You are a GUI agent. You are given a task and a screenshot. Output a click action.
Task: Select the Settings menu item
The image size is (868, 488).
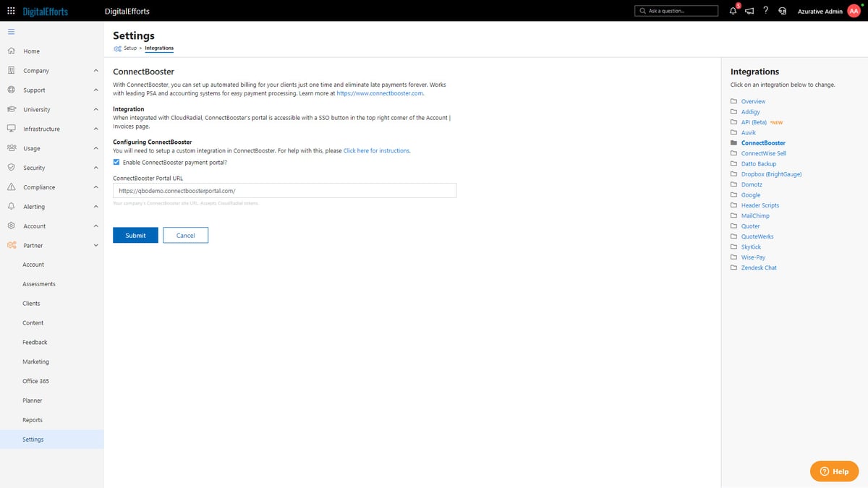pos(51,440)
